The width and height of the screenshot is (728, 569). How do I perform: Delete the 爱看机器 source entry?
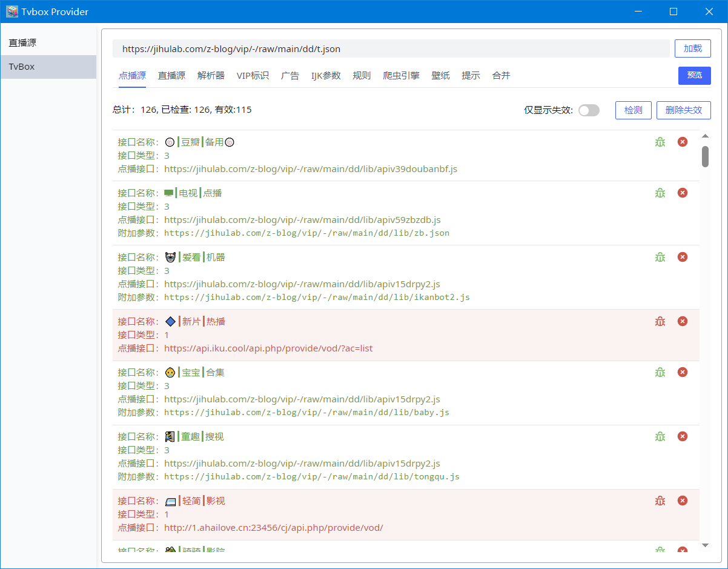click(683, 257)
